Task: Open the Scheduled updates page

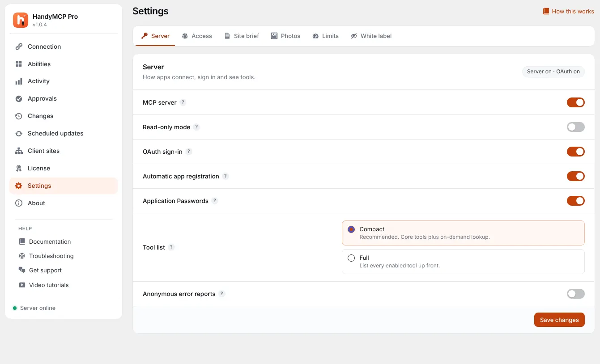Action: [x=64, y=134]
